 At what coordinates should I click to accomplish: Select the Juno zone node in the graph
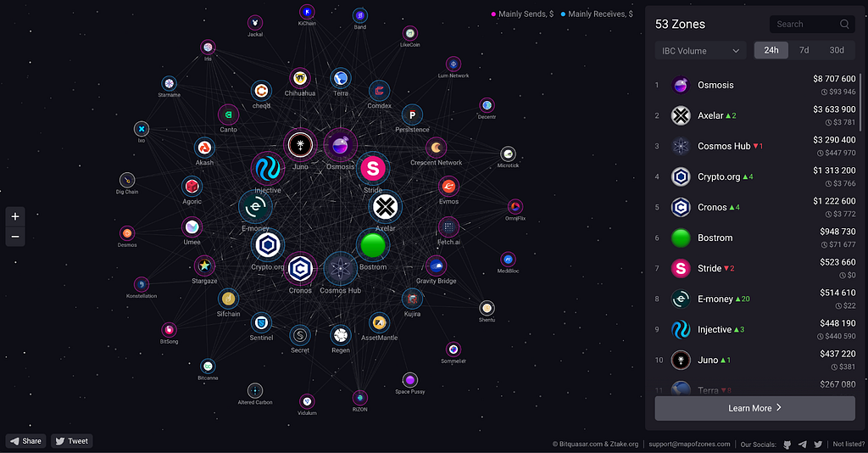[x=300, y=145]
